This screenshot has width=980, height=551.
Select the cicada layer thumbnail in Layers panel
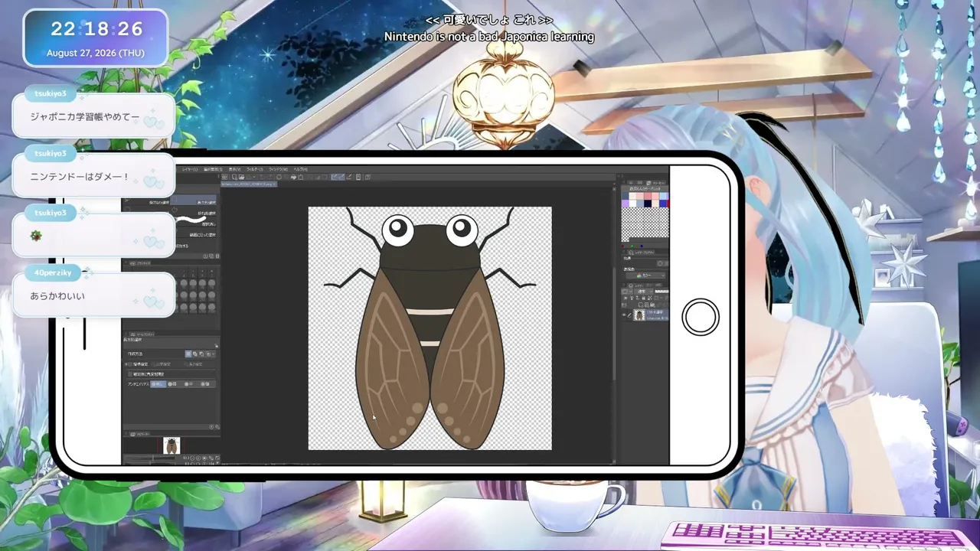pyautogui.click(x=640, y=315)
